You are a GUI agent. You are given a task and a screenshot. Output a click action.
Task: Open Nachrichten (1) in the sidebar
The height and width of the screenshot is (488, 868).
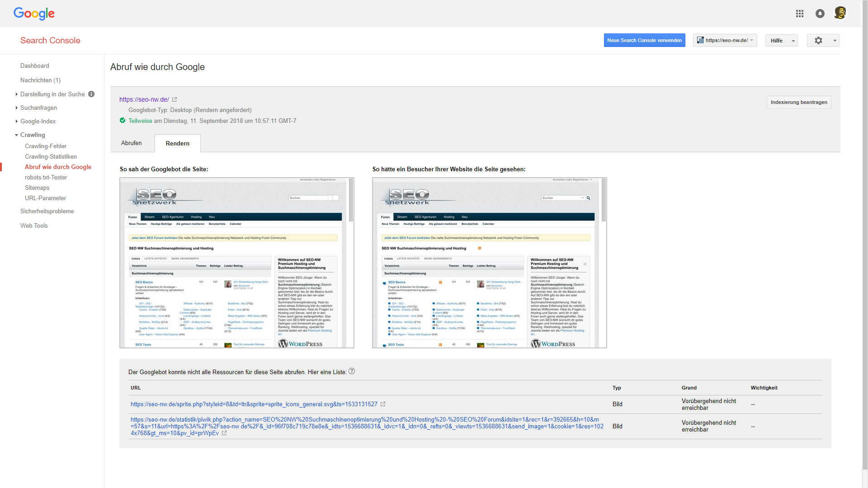click(x=40, y=80)
